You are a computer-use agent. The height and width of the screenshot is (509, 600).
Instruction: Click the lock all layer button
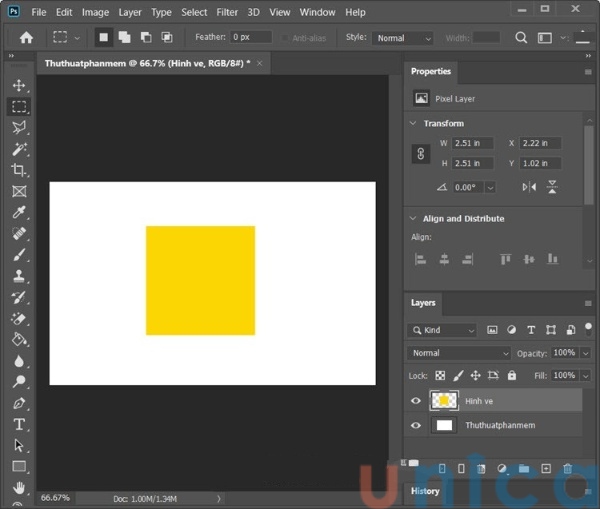point(512,376)
